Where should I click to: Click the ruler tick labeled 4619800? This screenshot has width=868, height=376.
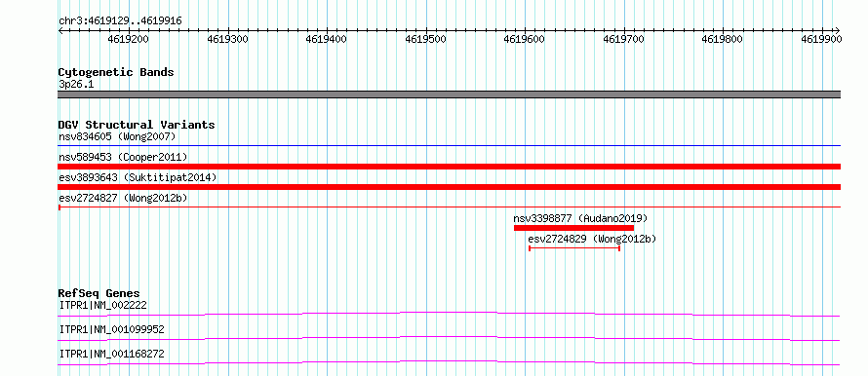click(722, 39)
